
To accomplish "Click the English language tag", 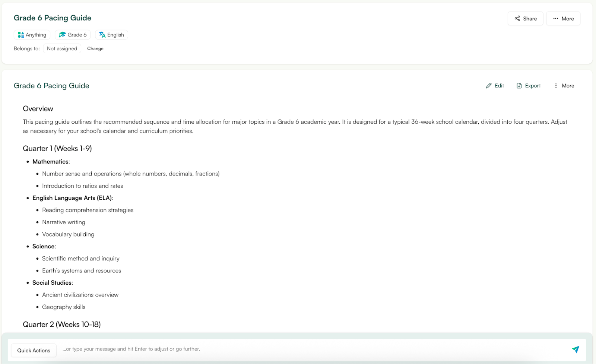I will [111, 35].
